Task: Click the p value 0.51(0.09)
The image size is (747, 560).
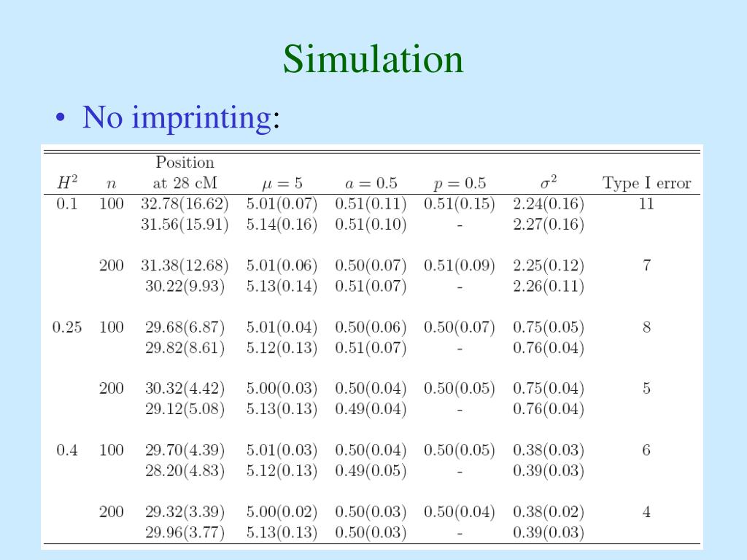Action: click(x=460, y=265)
